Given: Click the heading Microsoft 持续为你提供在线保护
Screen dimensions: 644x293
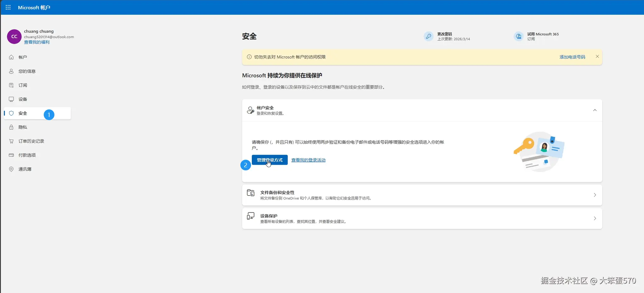Looking at the screenshot, I should [x=282, y=75].
